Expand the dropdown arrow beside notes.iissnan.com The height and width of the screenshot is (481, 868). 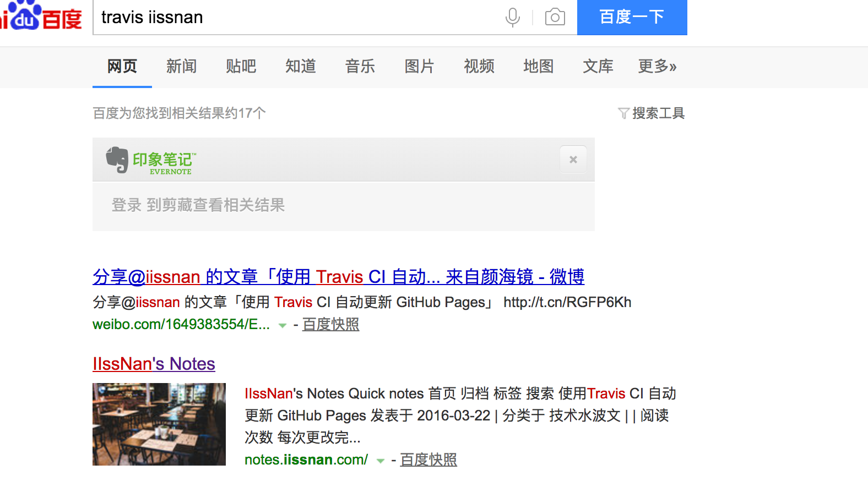(x=380, y=461)
